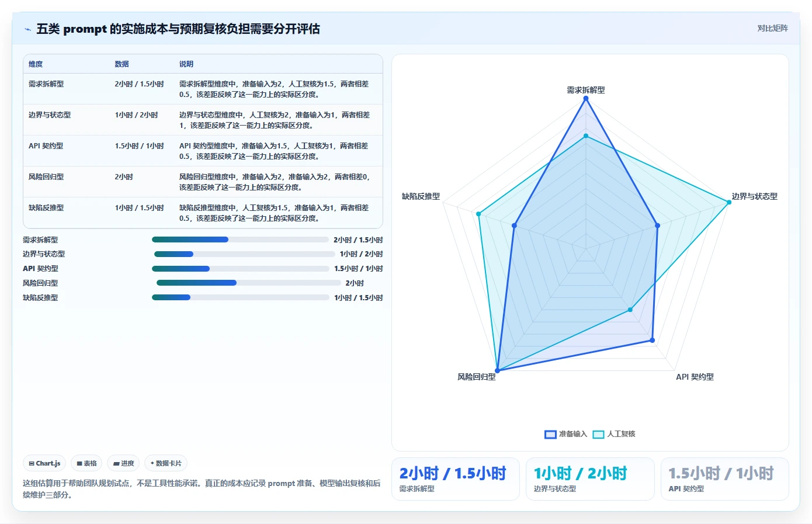Click the 数据卡片 chip

166,463
